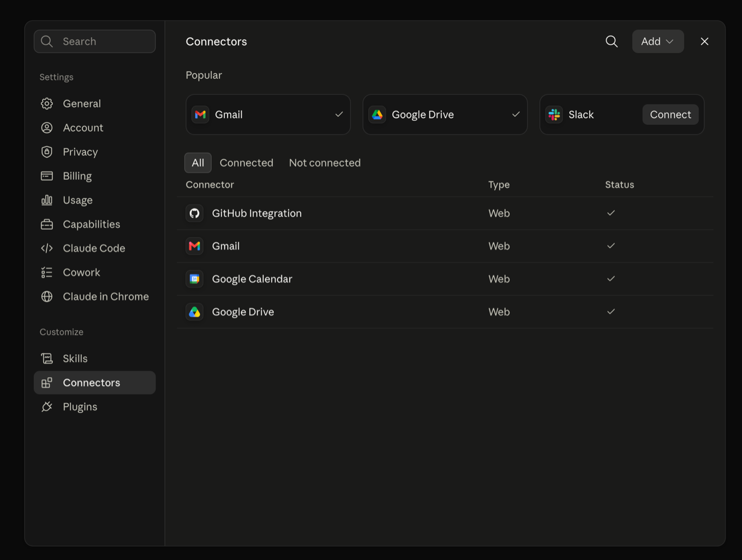The width and height of the screenshot is (742, 560).
Task: Click the Status column header
Action: [619, 184]
